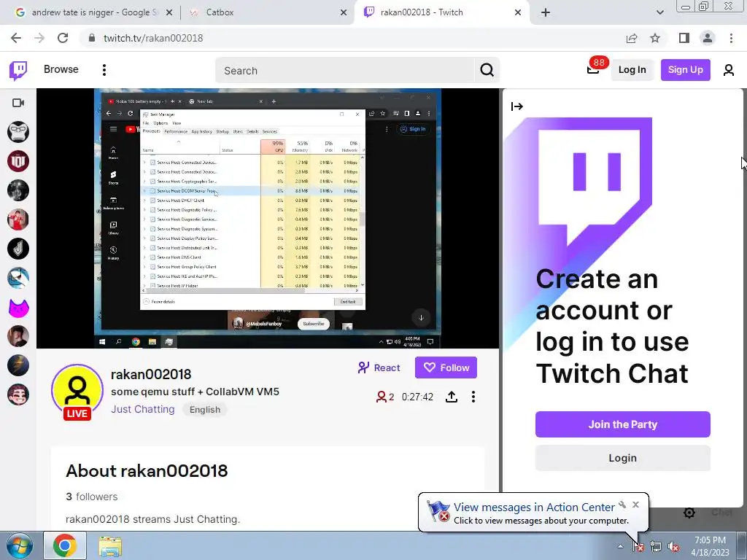
Task: Go back with Chrome's back arrow
Action: coord(16,38)
